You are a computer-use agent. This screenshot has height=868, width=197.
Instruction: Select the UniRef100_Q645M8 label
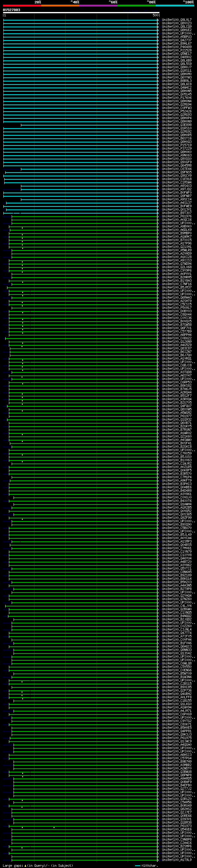(x=177, y=166)
